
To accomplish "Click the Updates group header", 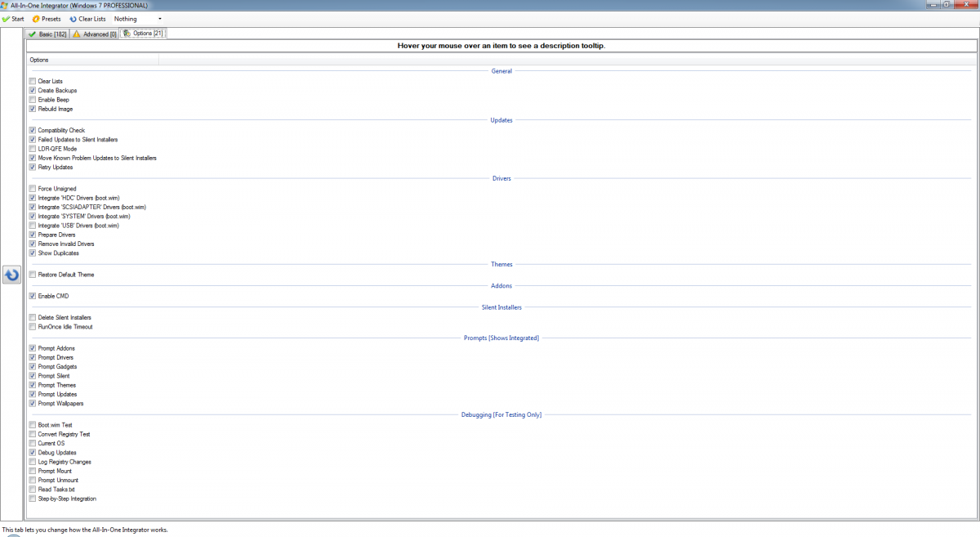I will [501, 120].
